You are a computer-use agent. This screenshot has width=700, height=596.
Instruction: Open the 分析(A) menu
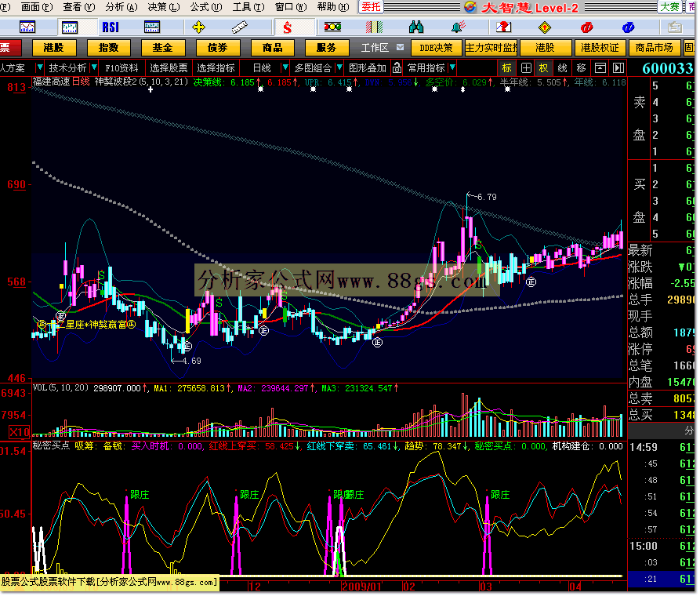click(122, 7)
